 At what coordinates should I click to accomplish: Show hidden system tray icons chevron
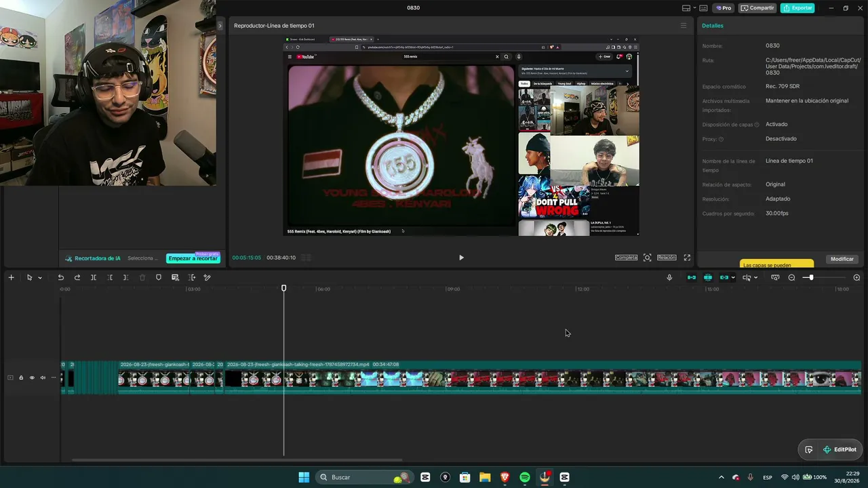pos(721,477)
